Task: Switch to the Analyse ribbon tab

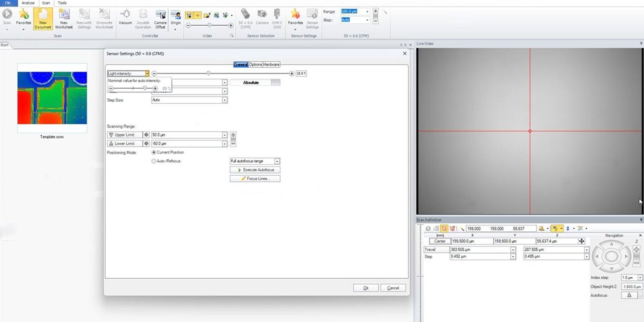Action: click(28, 3)
